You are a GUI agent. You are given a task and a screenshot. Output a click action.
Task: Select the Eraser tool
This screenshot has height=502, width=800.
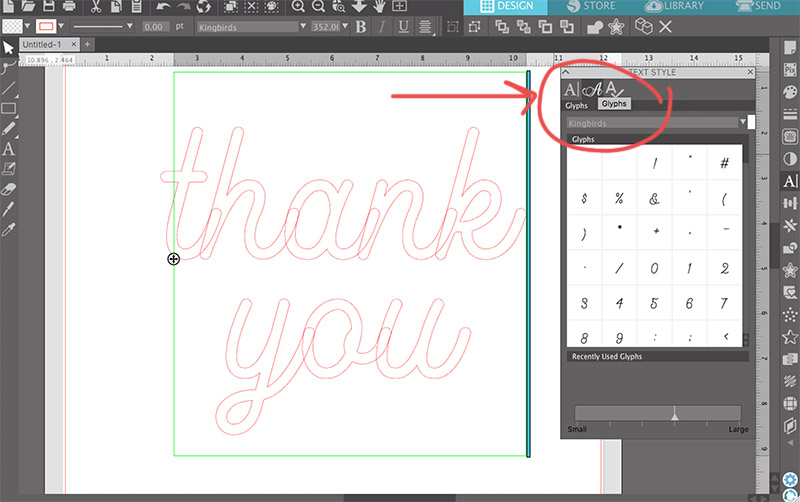click(8, 189)
